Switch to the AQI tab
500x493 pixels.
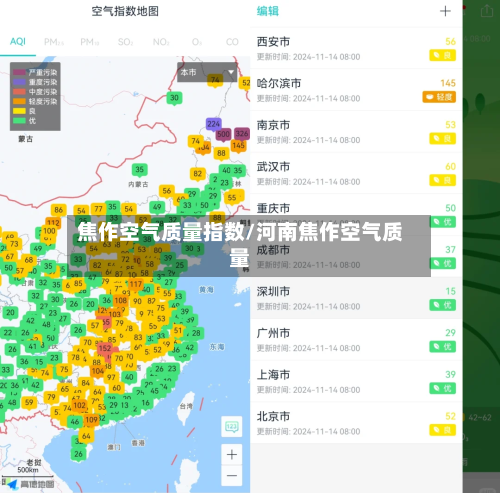click(18, 42)
